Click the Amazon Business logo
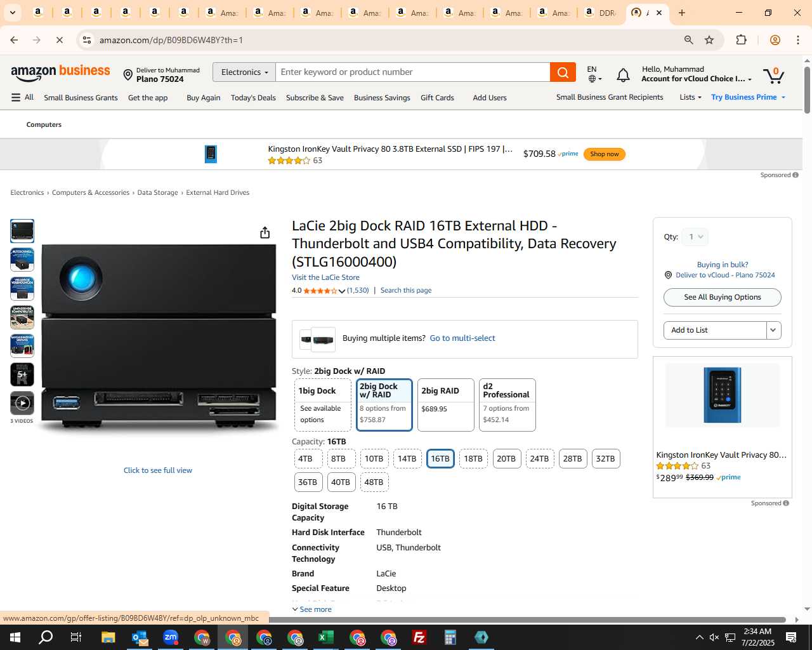This screenshot has height=650, width=812. tap(60, 73)
